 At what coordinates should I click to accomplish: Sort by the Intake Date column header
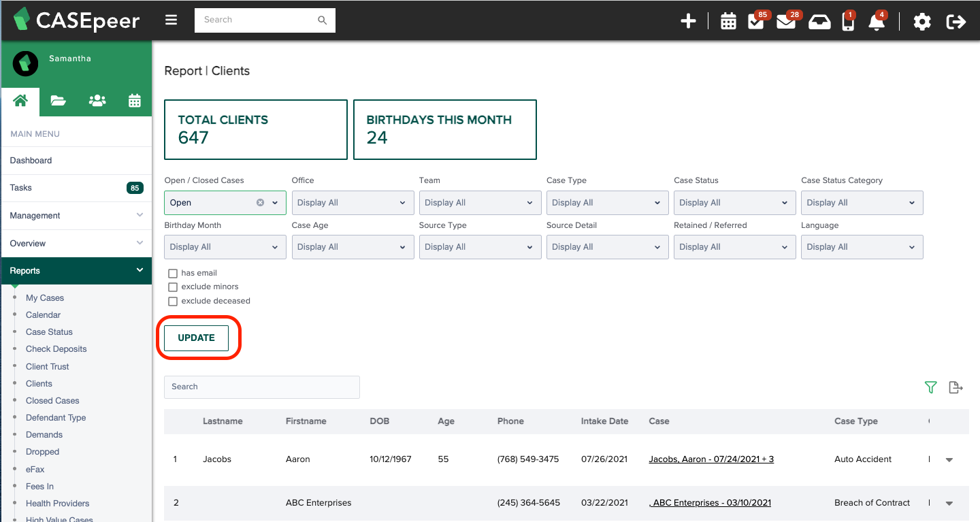[604, 421]
